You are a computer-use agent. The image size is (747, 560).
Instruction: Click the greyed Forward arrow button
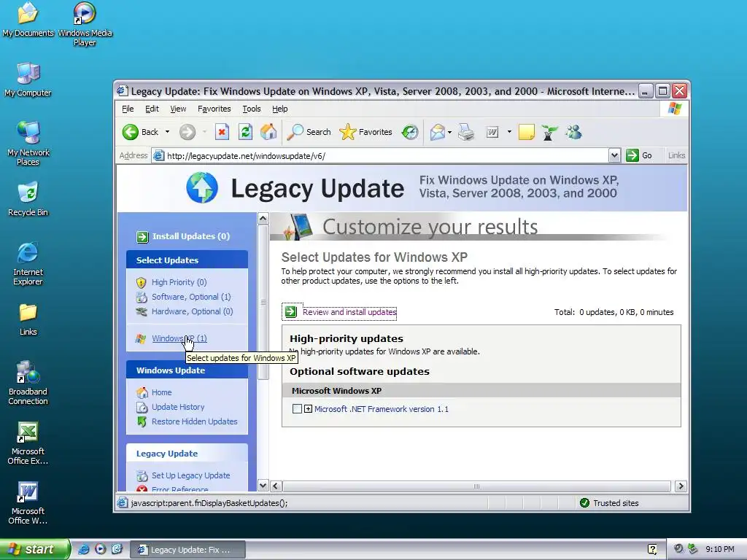tap(187, 132)
